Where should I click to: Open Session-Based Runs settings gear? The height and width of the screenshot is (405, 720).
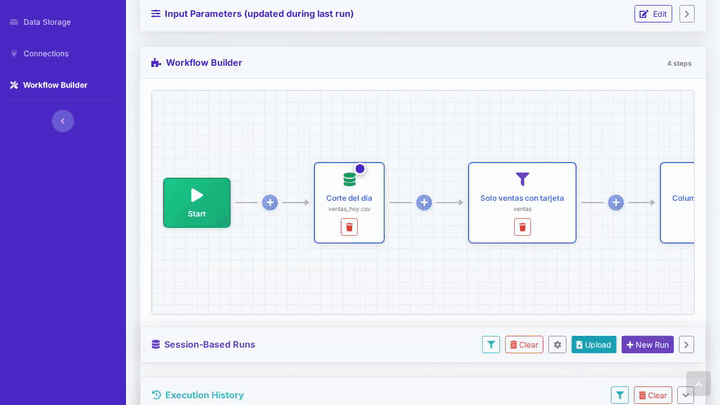pyautogui.click(x=557, y=345)
